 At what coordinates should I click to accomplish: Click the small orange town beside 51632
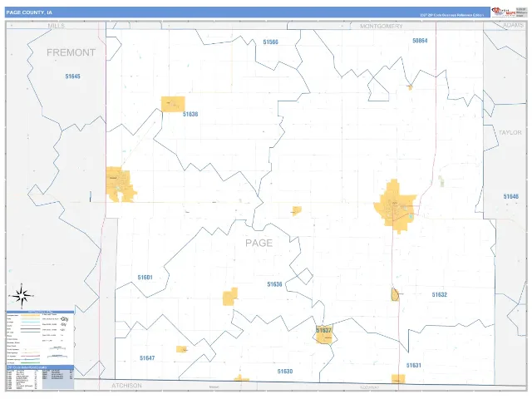click(395, 294)
